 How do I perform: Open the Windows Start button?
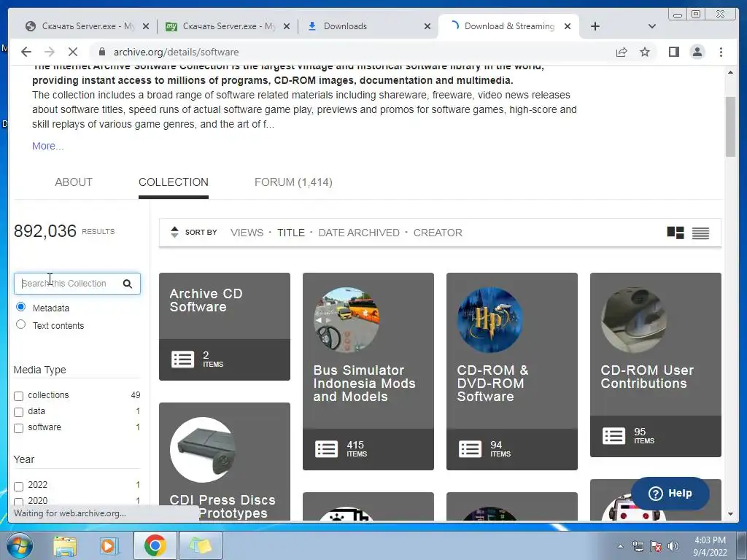pyautogui.click(x=19, y=545)
